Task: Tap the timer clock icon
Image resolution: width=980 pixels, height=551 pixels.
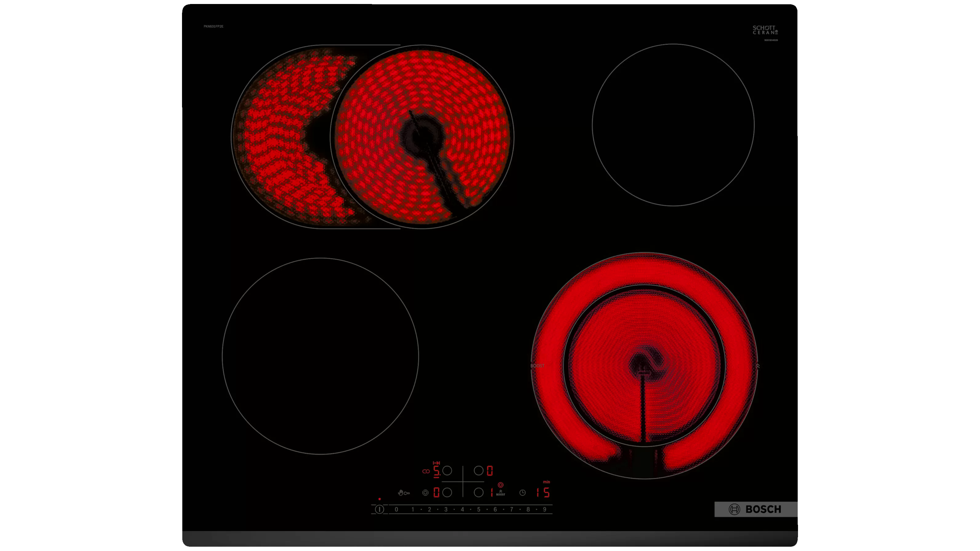Action: [522, 493]
